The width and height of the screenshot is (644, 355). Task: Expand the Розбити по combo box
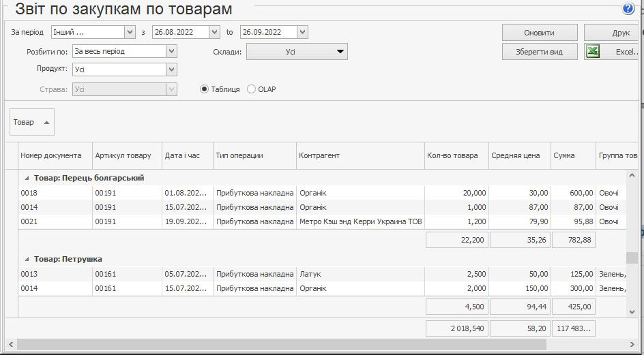pyautogui.click(x=171, y=51)
